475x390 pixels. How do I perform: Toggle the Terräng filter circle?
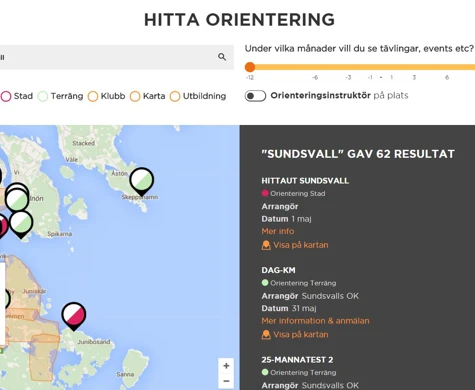pos(43,96)
